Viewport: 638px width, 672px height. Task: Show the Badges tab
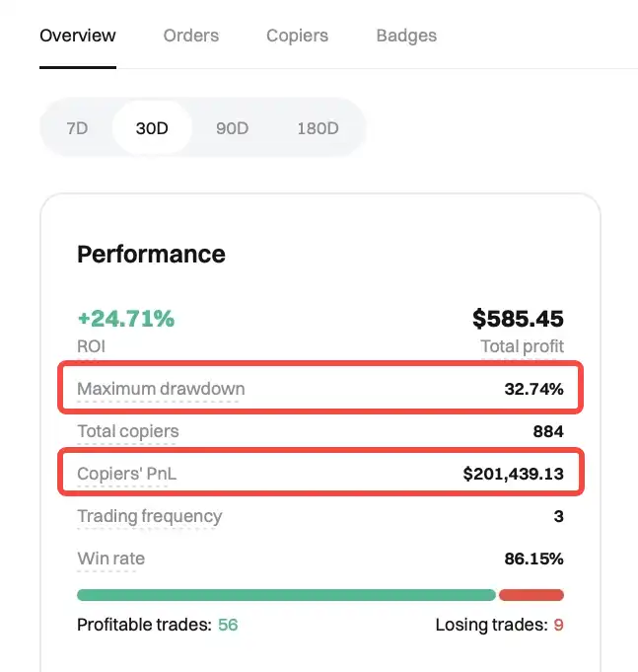point(406,36)
